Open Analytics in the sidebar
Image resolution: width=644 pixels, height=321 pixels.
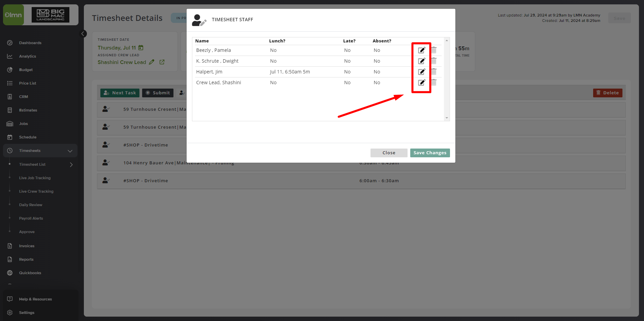28,56
